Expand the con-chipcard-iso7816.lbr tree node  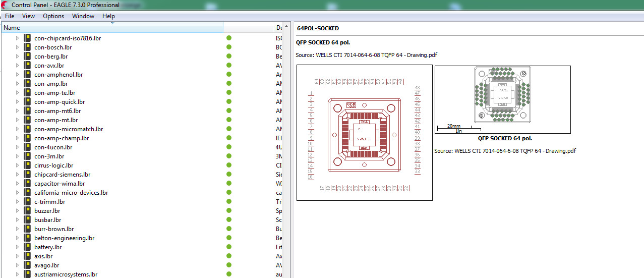click(17, 38)
